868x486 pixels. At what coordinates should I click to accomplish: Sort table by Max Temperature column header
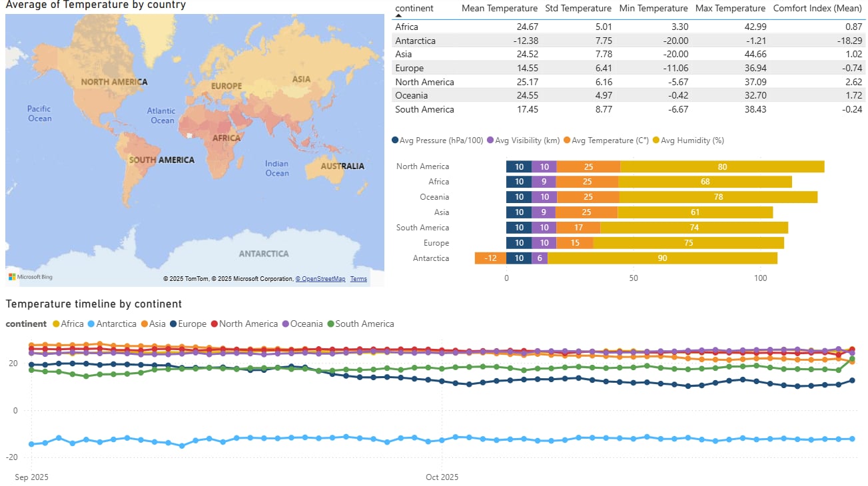(x=730, y=9)
